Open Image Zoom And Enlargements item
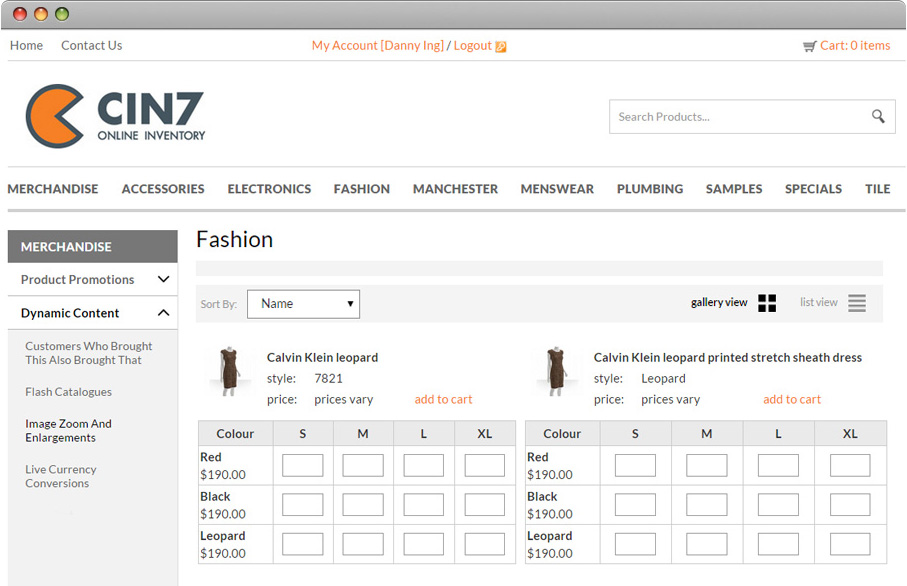This screenshot has height=586, width=907. [68, 430]
